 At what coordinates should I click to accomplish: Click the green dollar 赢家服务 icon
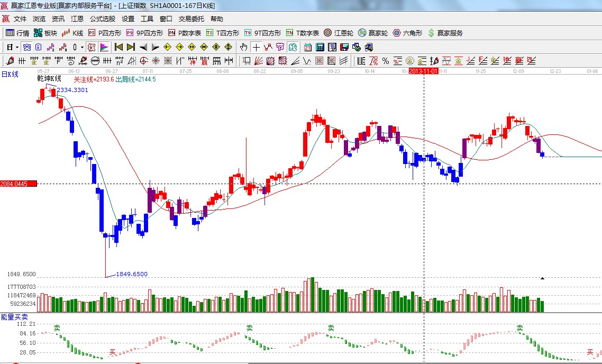(431, 33)
